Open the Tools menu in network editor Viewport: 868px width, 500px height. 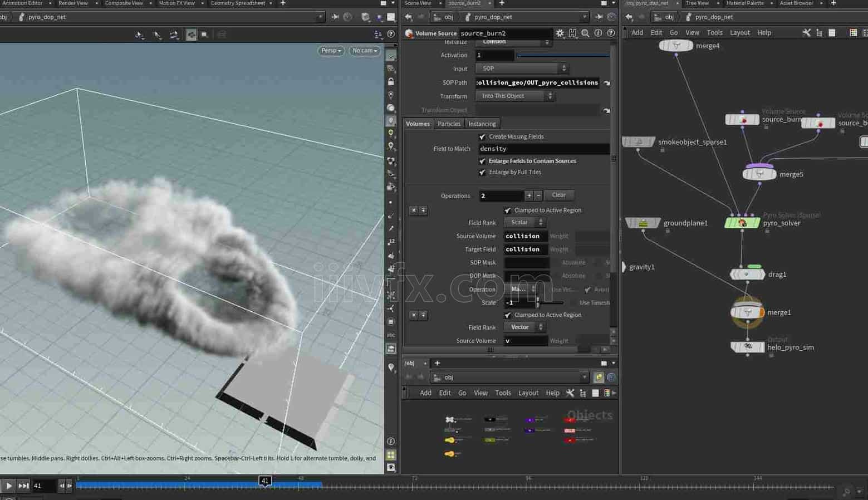(x=714, y=33)
